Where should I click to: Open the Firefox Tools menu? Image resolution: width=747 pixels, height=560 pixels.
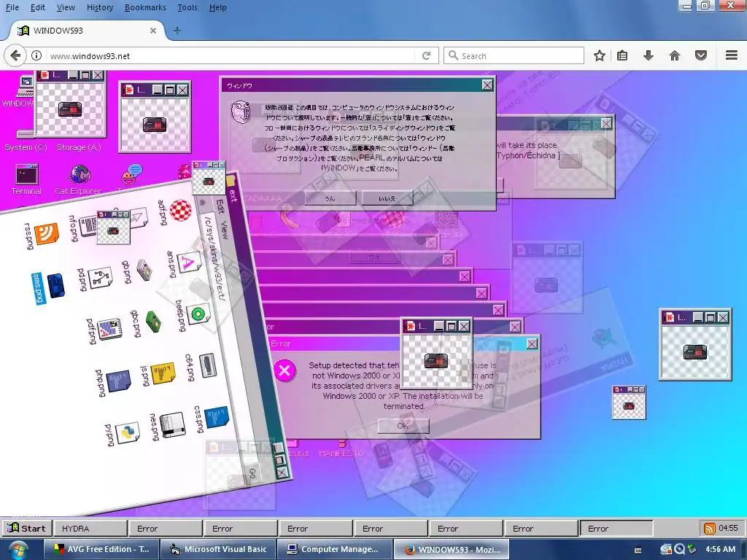click(187, 7)
